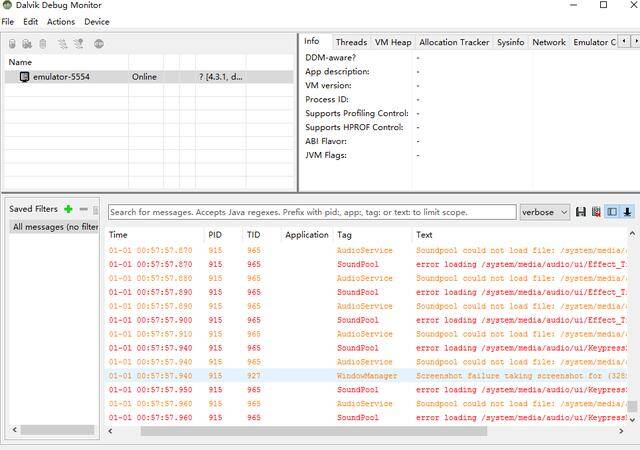
Task: Click the Supports HPROF Control: label
Action: (x=354, y=127)
